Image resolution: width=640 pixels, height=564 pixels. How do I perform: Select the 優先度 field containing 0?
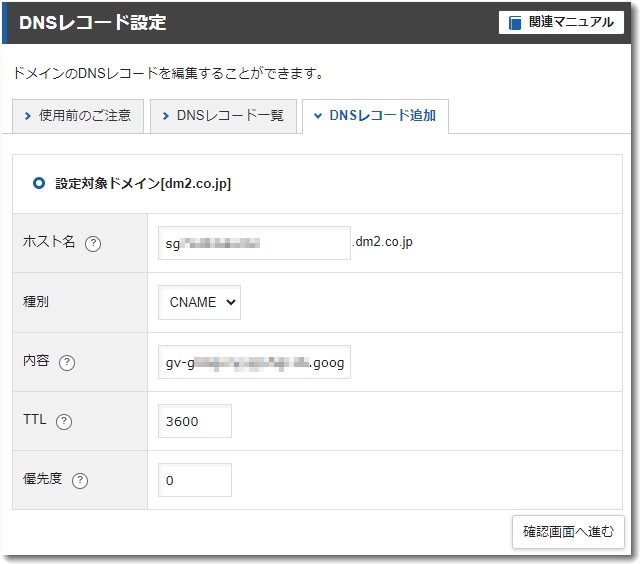(195, 480)
